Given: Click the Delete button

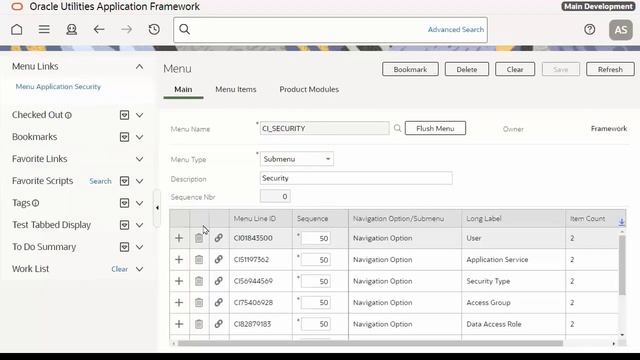Looking at the screenshot, I should [x=467, y=69].
